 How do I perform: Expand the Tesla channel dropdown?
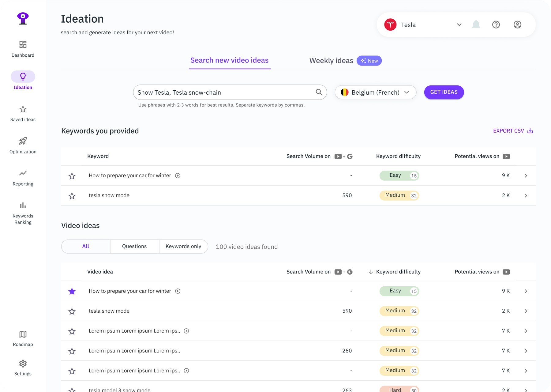click(459, 24)
